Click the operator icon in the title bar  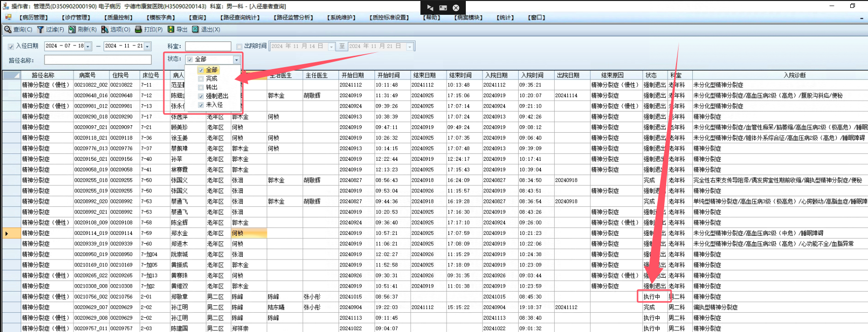pyautogui.click(x=5, y=6)
